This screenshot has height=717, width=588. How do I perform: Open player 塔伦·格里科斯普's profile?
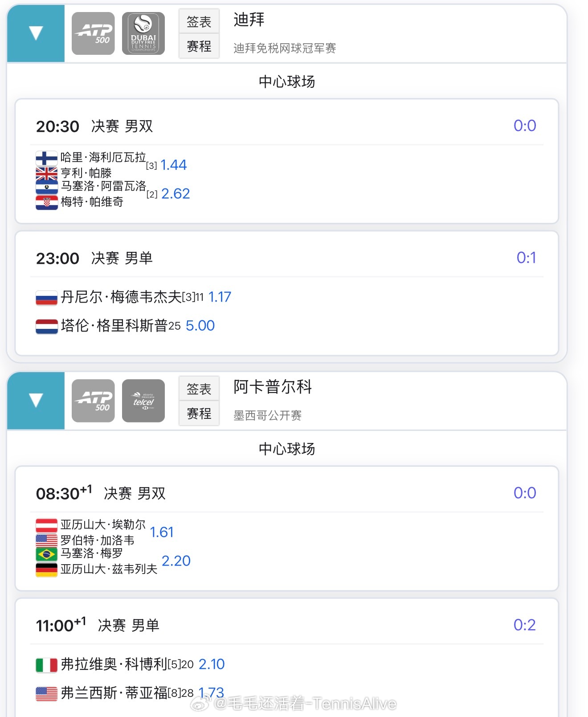[x=114, y=325]
